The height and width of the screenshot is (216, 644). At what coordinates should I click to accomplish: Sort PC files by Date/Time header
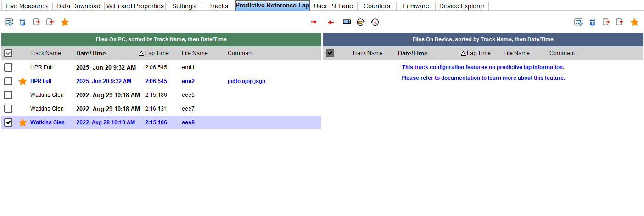pos(91,53)
